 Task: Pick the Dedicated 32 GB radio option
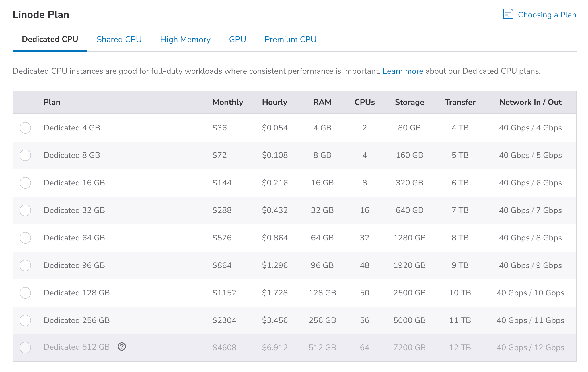pyautogui.click(x=25, y=210)
